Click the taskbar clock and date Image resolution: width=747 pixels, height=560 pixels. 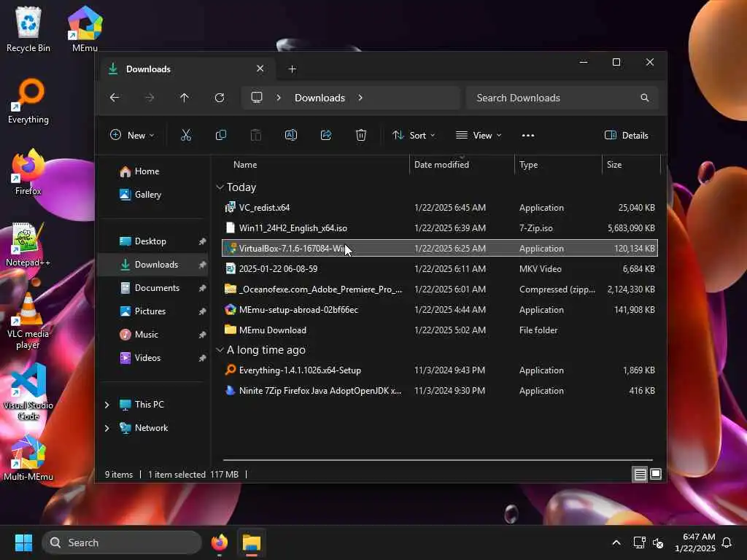click(x=695, y=542)
